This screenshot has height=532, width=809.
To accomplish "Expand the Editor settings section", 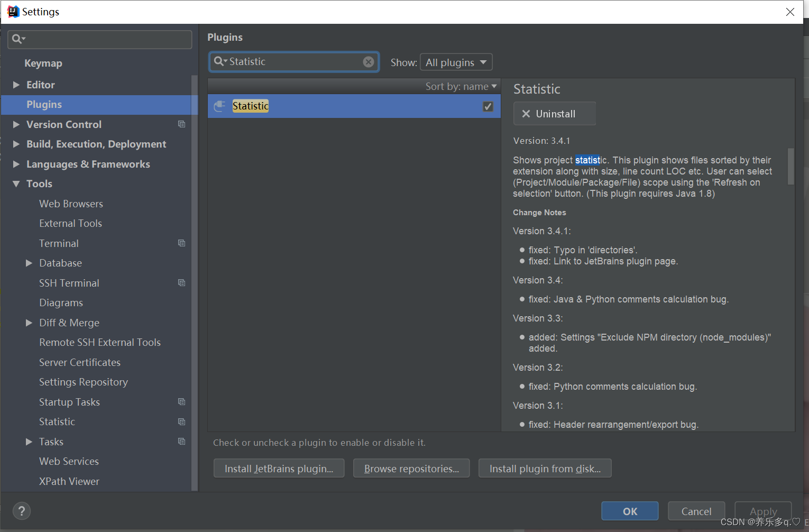I will [x=16, y=85].
